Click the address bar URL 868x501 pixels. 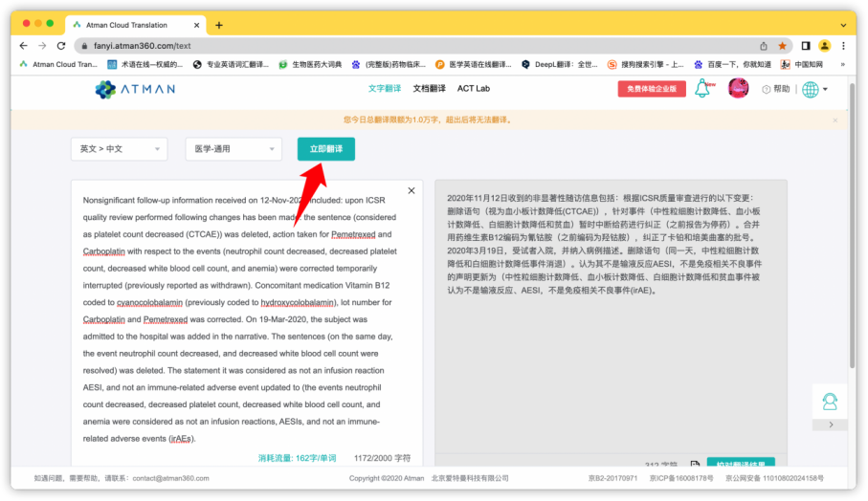click(x=143, y=46)
